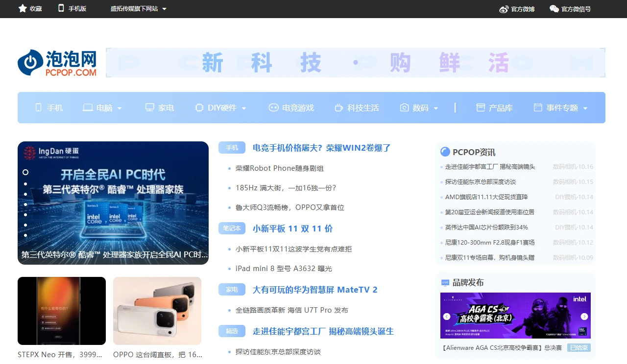
Task: Click the phone icon beside 手机
Action: (39, 108)
